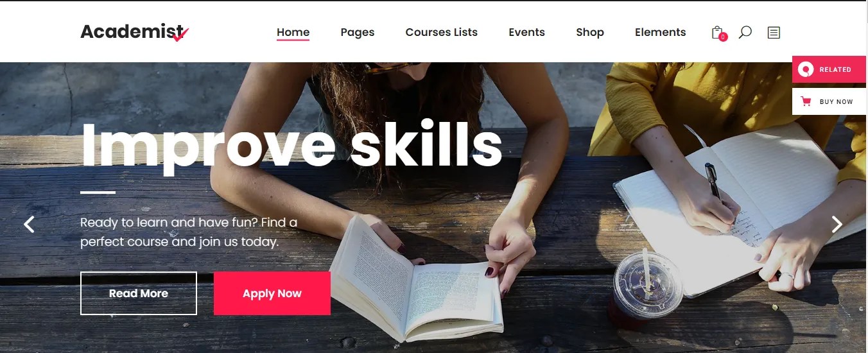This screenshot has height=353, width=868.
Task: Open the Pages menu
Action: coord(358,32)
